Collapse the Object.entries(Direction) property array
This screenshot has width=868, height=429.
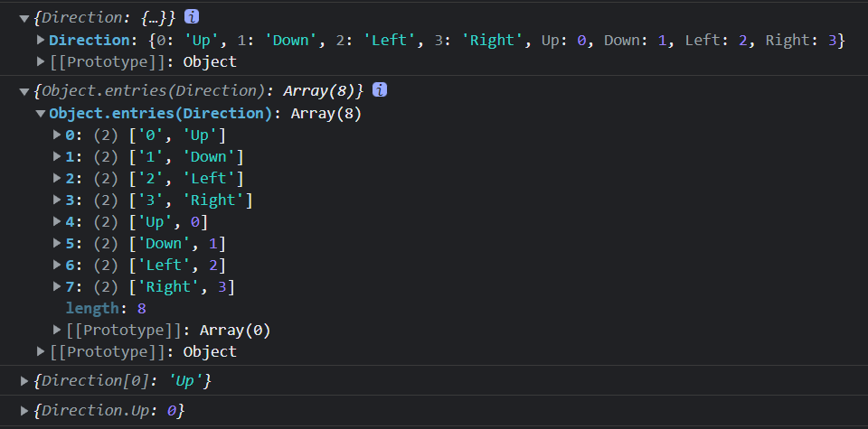[x=41, y=114]
